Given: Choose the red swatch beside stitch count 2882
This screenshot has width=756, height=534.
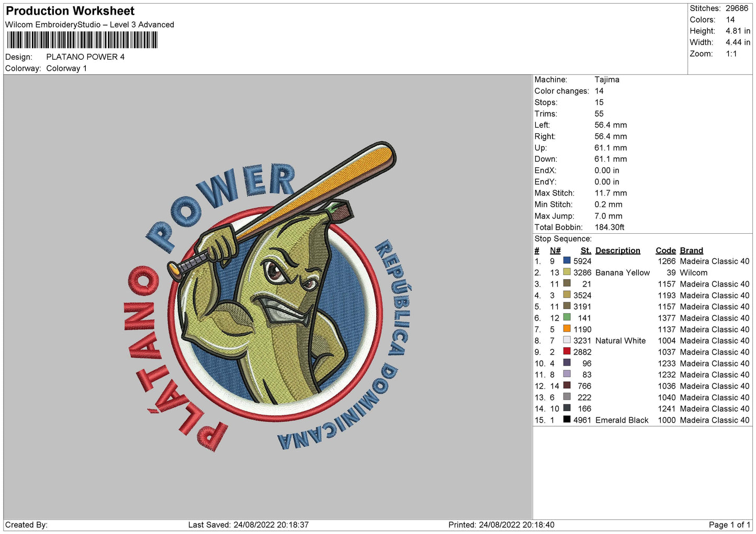Looking at the screenshot, I should point(567,351).
